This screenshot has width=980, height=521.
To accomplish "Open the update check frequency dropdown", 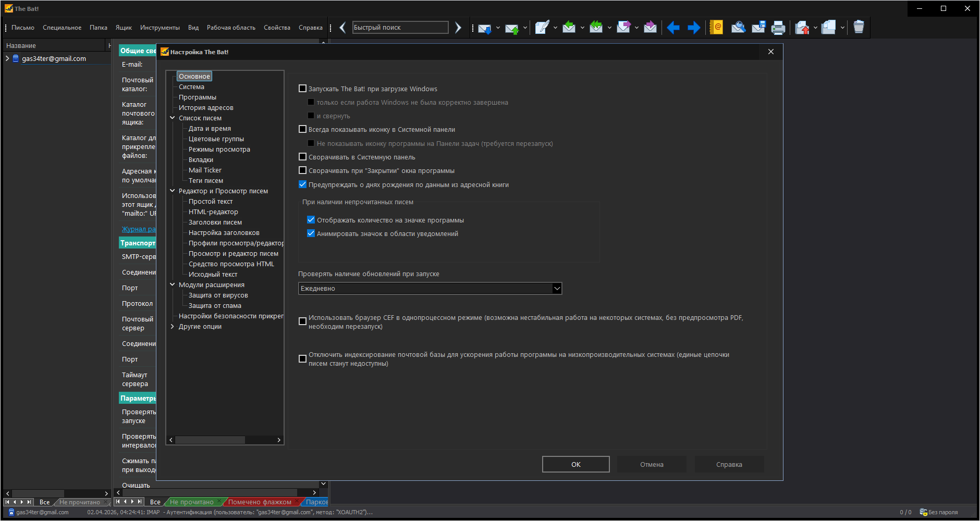I will tap(557, 289).
